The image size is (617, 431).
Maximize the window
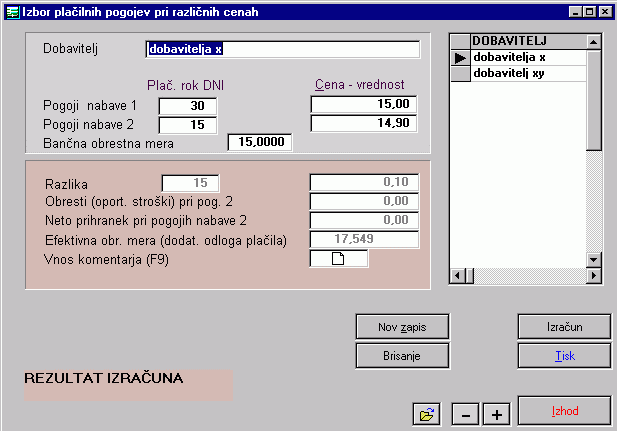coord(589,12)
